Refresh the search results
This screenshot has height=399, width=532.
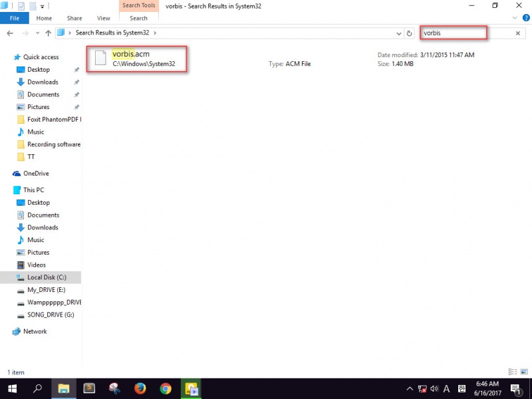409,33
